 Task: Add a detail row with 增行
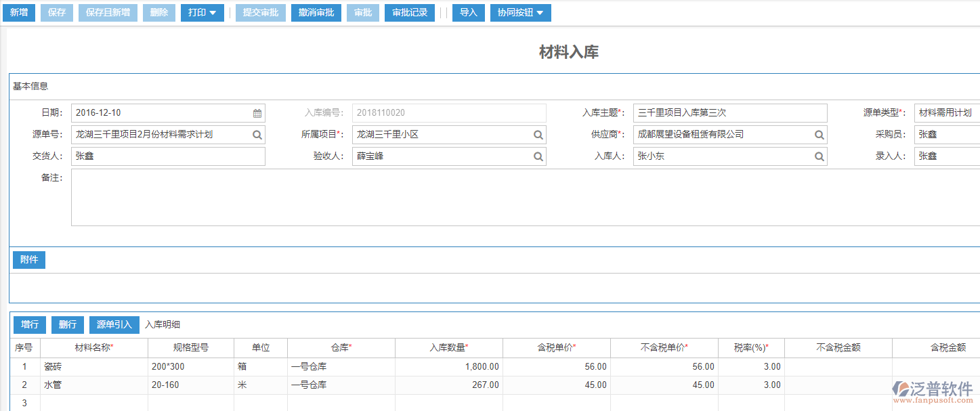coord(29,324)
